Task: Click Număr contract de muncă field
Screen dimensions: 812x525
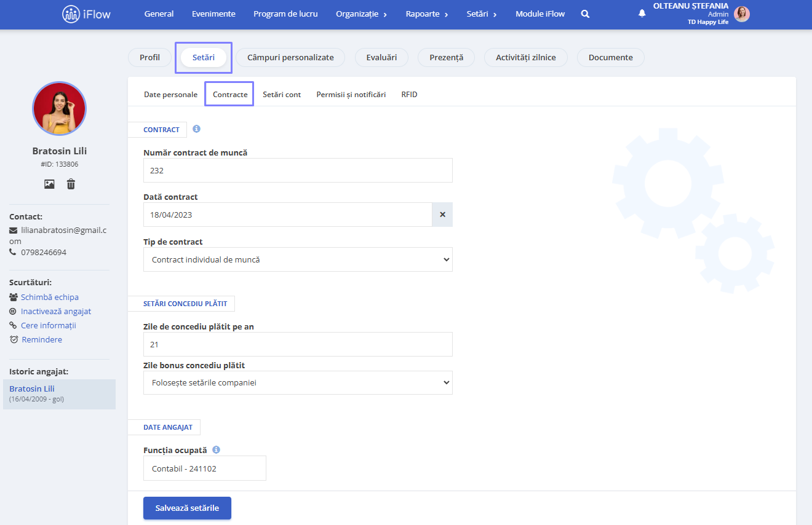Action: [x=298, y=170]
